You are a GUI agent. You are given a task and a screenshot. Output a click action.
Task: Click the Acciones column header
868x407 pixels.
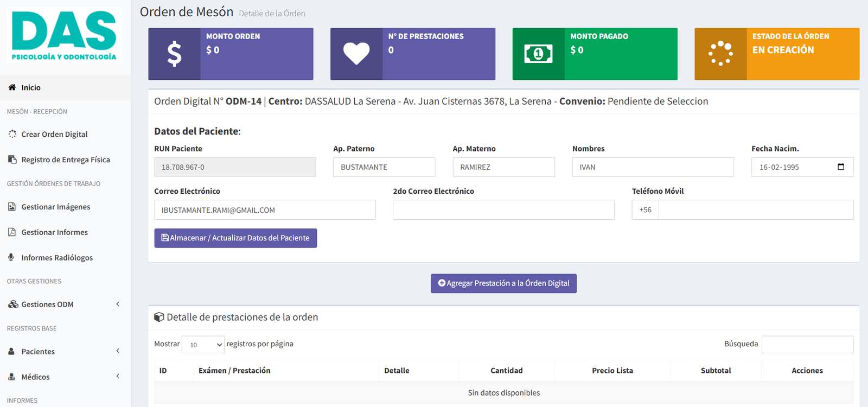pos(807,371)
